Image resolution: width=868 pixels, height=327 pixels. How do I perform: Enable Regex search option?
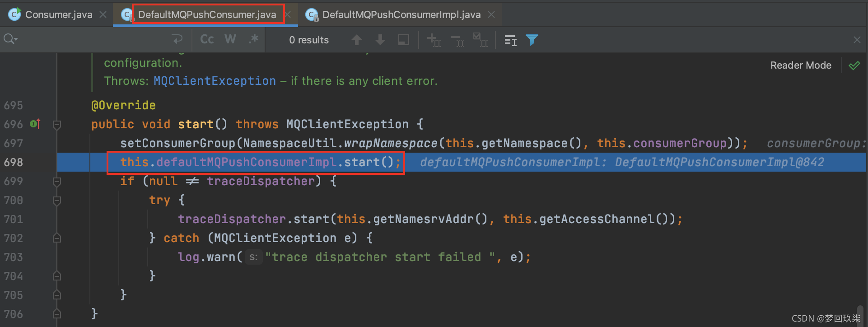click(253, 40)
